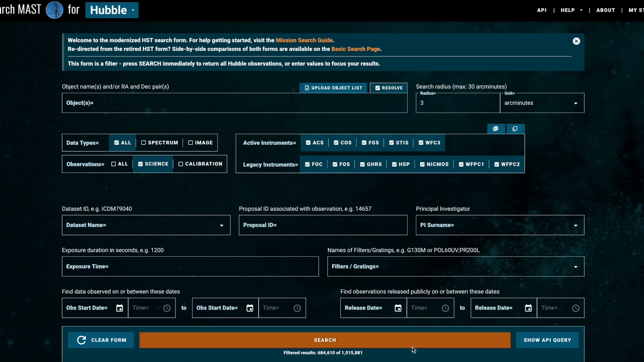644x362 pixels.
Task: Uncheck the WFC3 instrument
Action: click(429, 143)
